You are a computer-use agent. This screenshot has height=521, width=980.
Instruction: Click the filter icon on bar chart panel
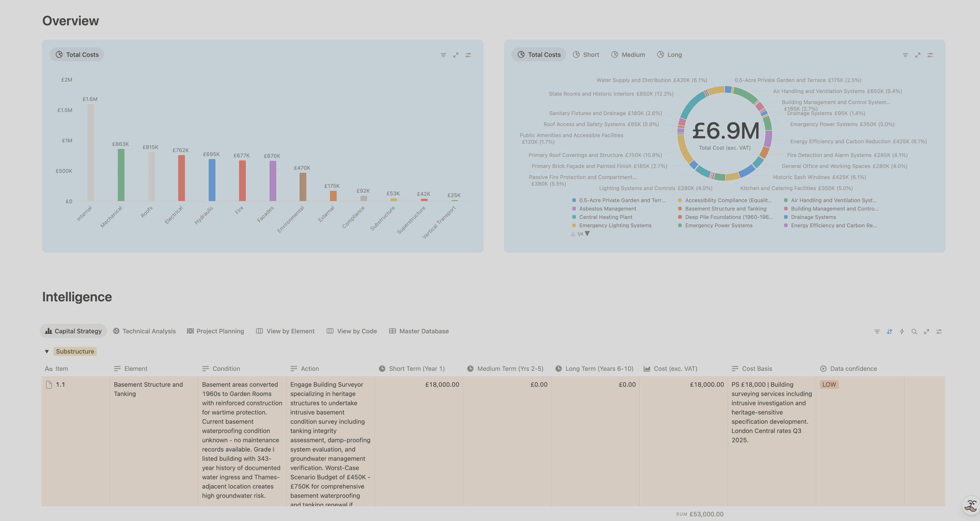click(x=443, y=55)
